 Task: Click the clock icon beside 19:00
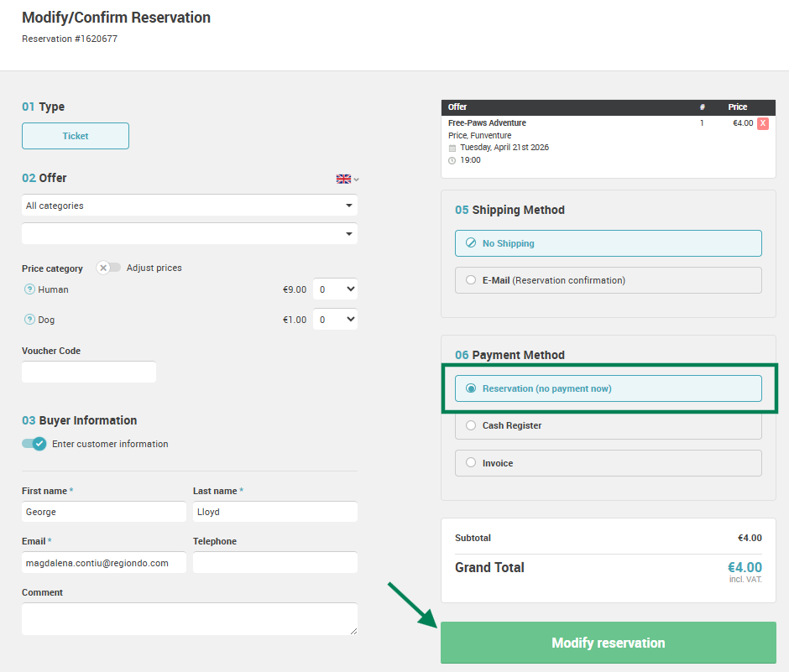[452, 160]
